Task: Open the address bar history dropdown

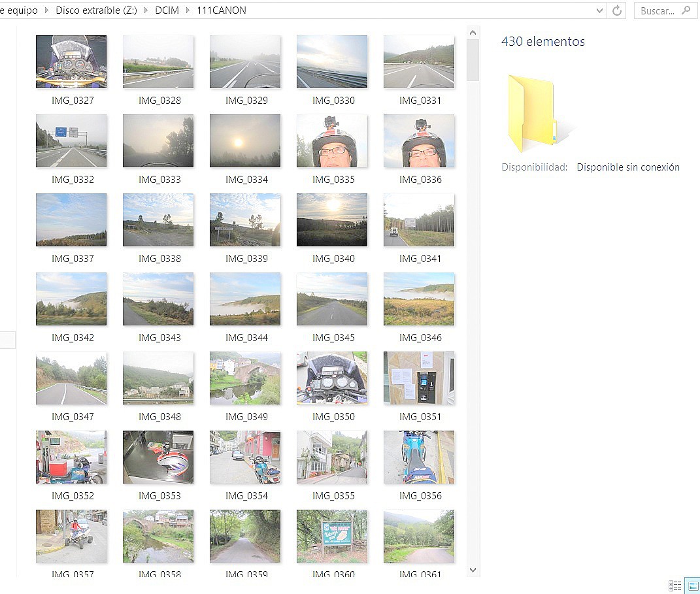Action: (x=599, y=10)
